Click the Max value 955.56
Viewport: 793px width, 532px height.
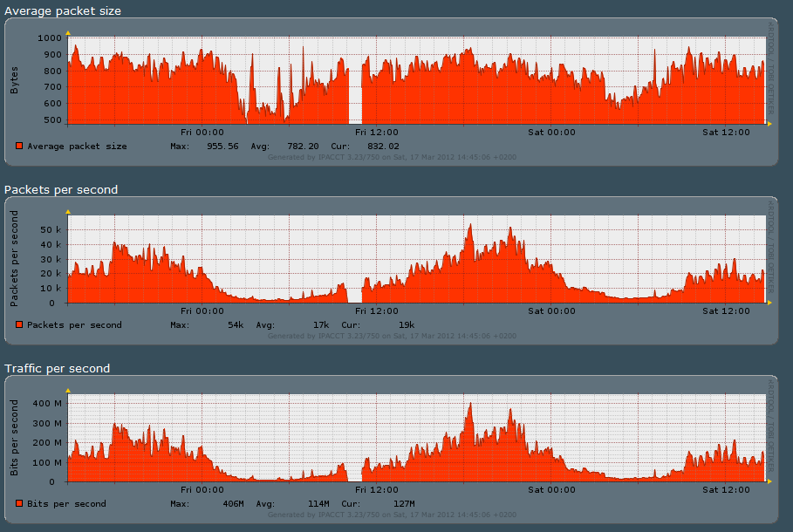pyautogui.click(x=222, y=147)
